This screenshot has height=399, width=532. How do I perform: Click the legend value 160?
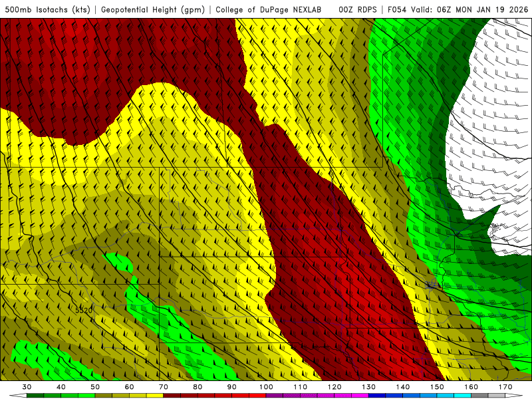471,387
